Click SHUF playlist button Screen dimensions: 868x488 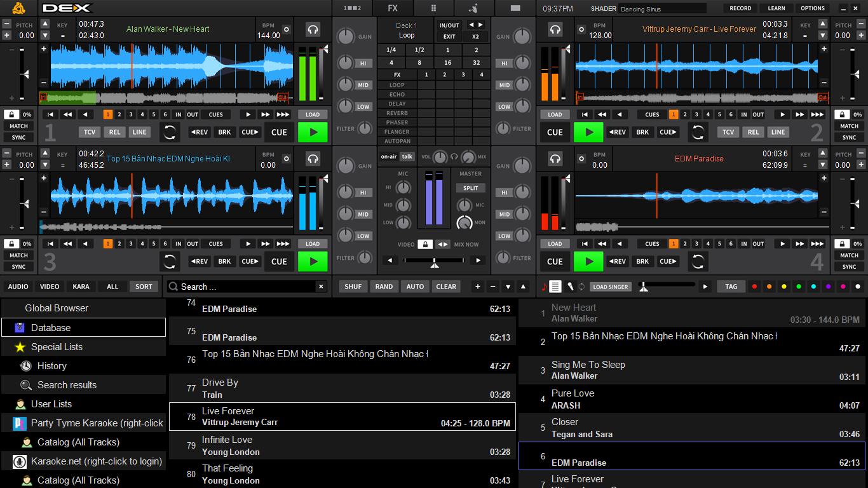353,287
